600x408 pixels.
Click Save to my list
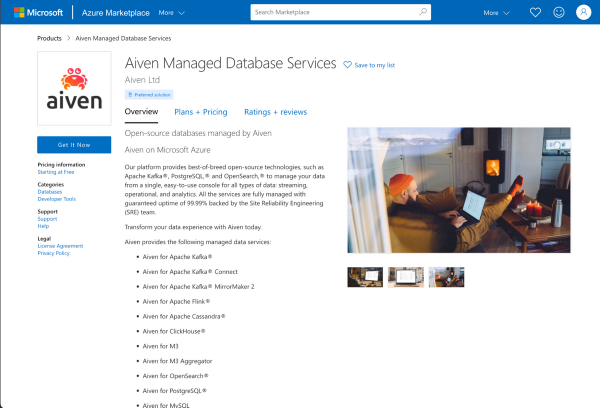click(x=369, y=65)
